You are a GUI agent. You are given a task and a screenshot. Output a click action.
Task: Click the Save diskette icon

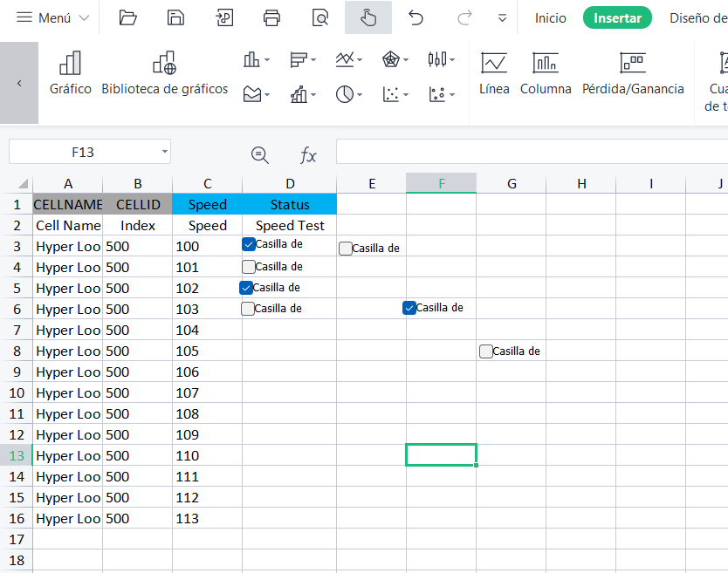point(176,17)
